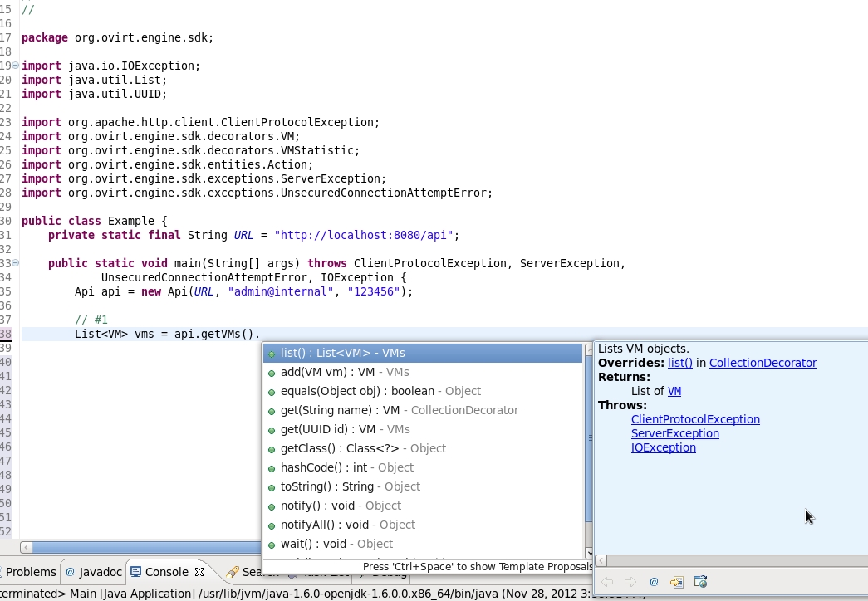868x601 pixels.
Task: Click the Forward arrow in Javadoc popup toolbar
Action: (630, 582)
